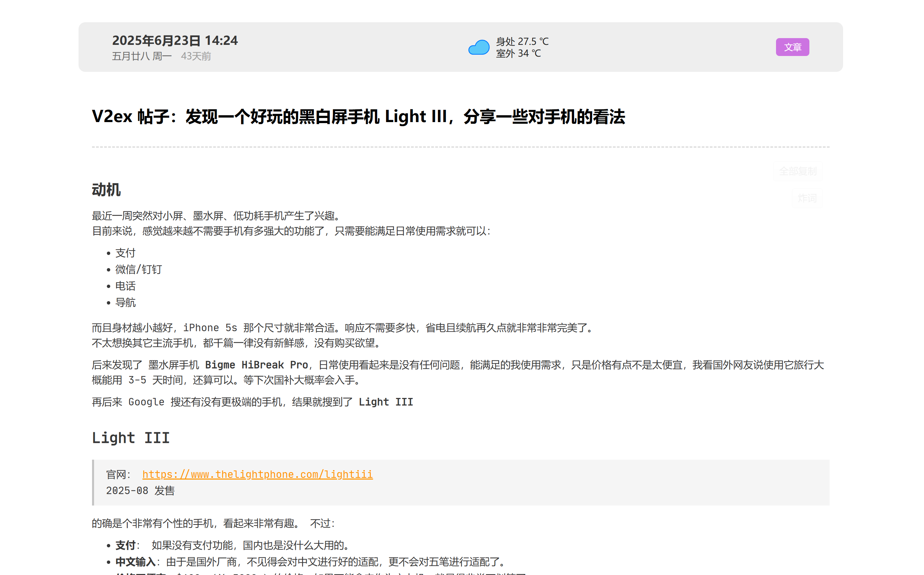Image resolution: width=924 pixels, height=575 pixels.
Task: Click the bold text Bigme HiBreak Pro
Action: coord(257,365)
